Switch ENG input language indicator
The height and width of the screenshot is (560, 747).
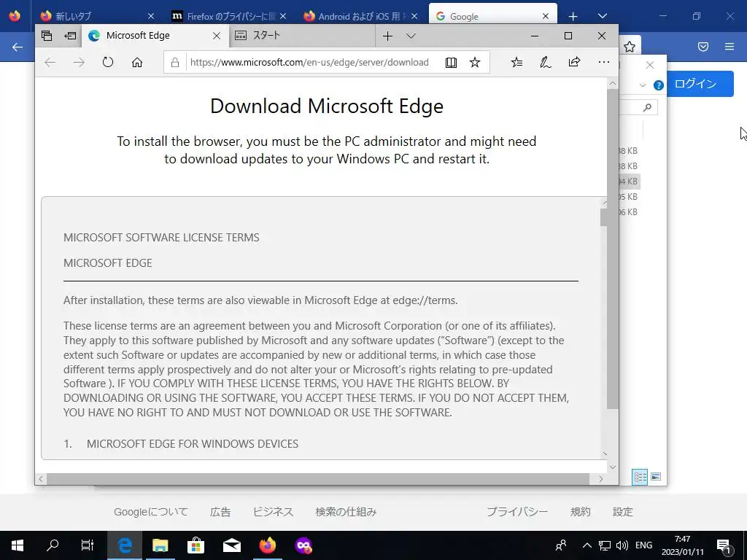pos(643,545)
